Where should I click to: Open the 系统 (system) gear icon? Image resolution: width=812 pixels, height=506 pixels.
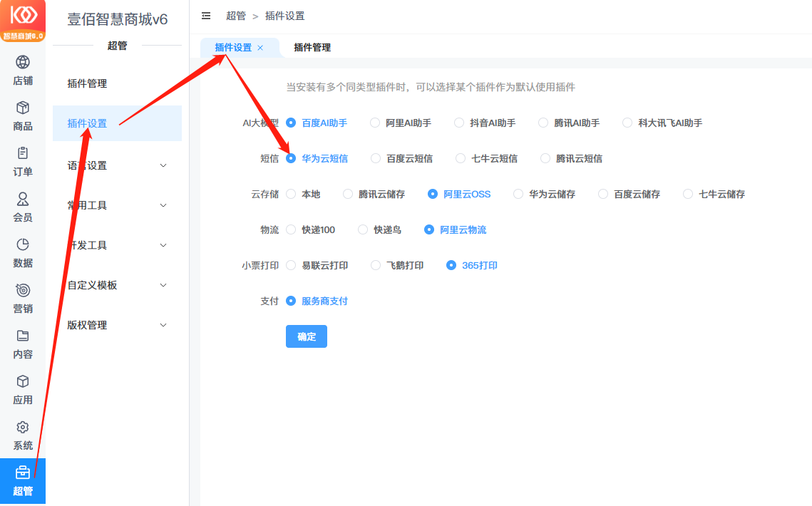click(23, 427)
